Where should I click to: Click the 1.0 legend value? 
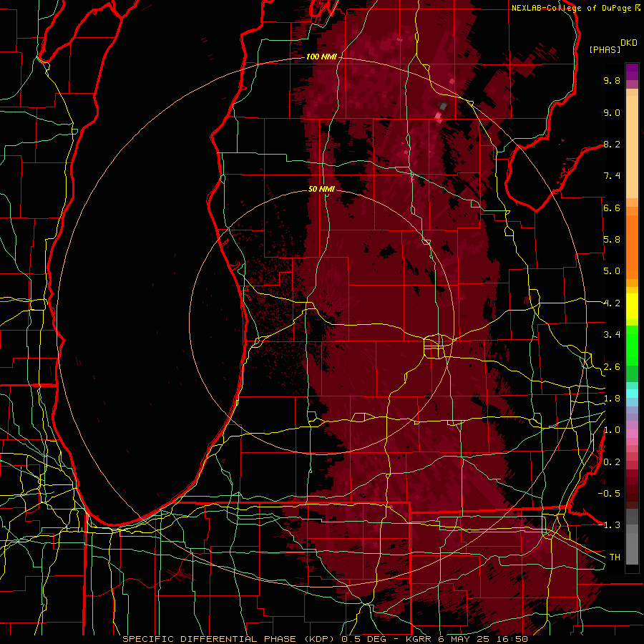click(x=612, y=430)
